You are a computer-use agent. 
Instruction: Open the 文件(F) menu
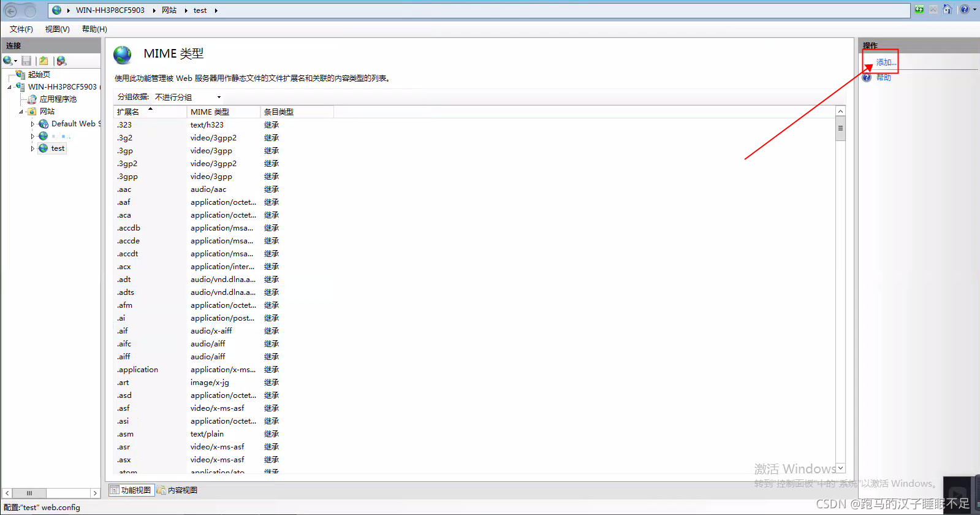pos(21,29)
